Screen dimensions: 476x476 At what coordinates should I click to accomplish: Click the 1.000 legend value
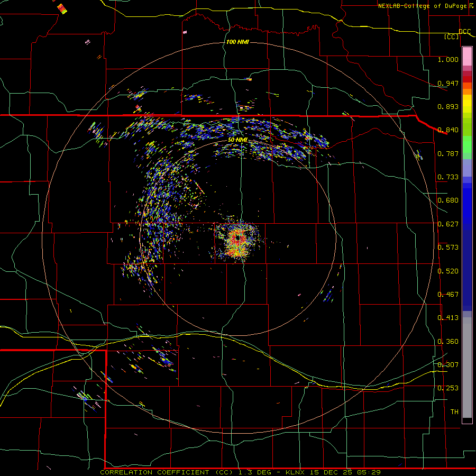[448, 59]
